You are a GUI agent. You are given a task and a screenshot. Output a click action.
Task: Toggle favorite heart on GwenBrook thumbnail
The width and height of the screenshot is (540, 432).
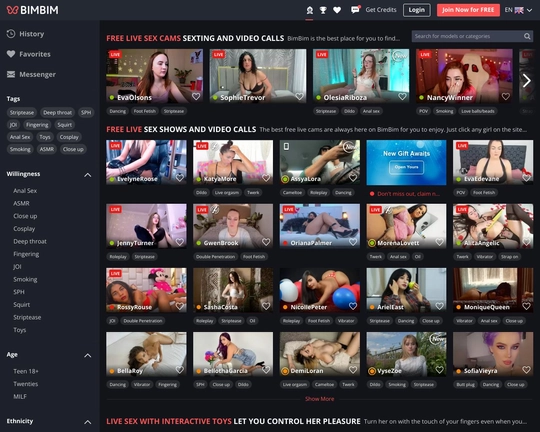coord(266,242)
